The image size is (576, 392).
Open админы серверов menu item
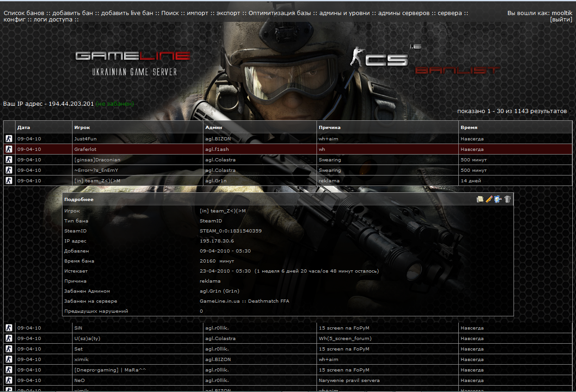[x=404, y=13]
